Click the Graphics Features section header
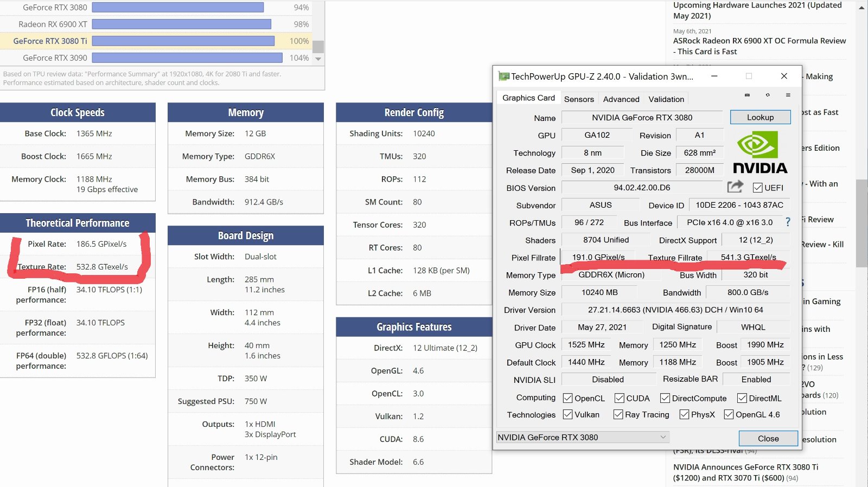868x487 pixels. [414, 326]
